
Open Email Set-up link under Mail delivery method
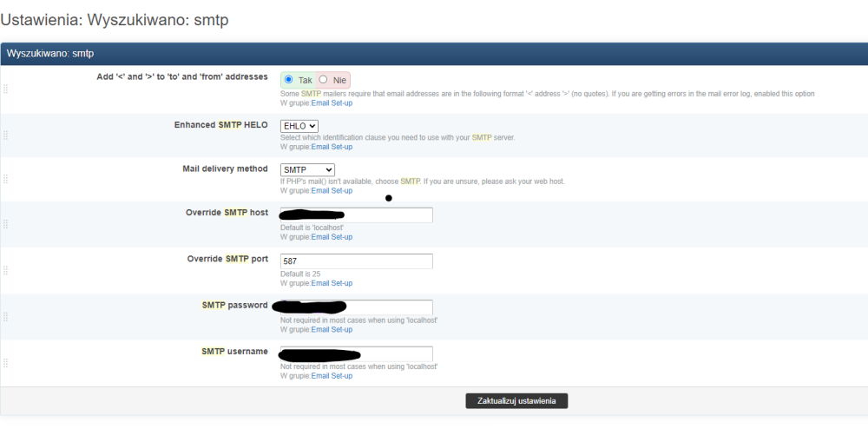pos(332,191)
